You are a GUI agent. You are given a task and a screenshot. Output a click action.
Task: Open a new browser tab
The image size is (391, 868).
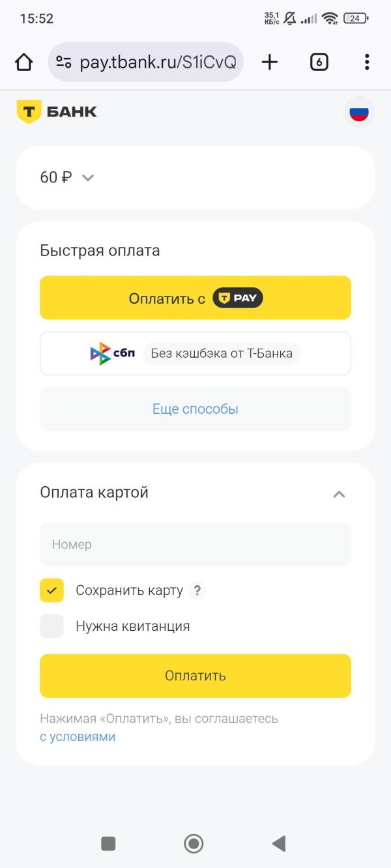pos(269,62)
